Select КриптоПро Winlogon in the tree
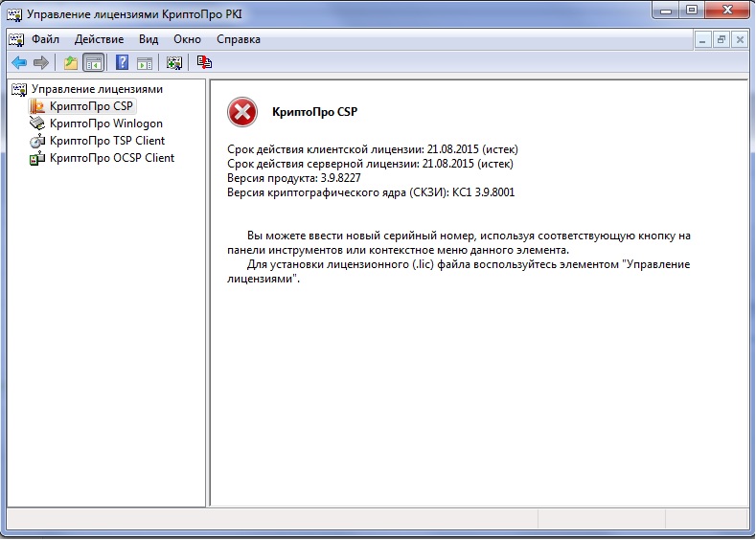This screenshot has height=540, width=756. [x=106, y=124]
